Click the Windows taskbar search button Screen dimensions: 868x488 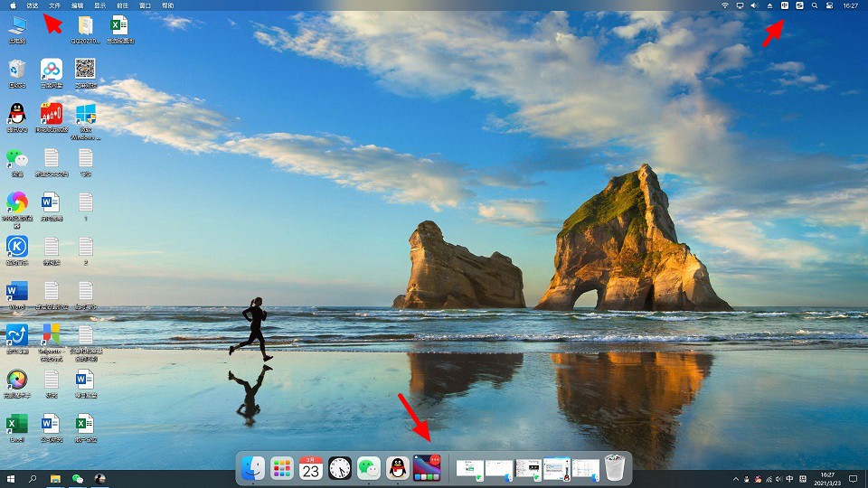33,478
